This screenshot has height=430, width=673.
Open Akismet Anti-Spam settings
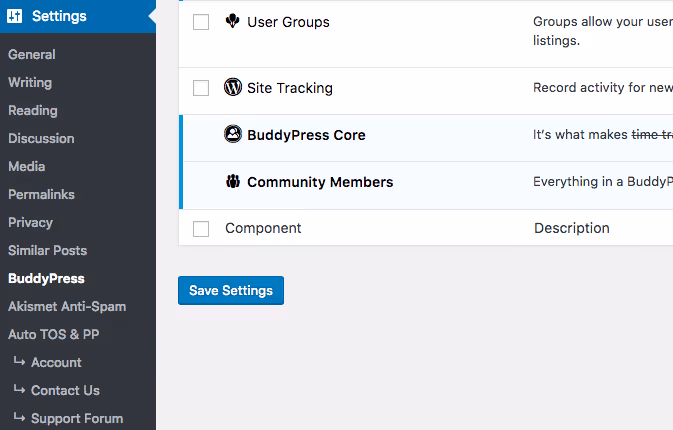click(67, 306)
